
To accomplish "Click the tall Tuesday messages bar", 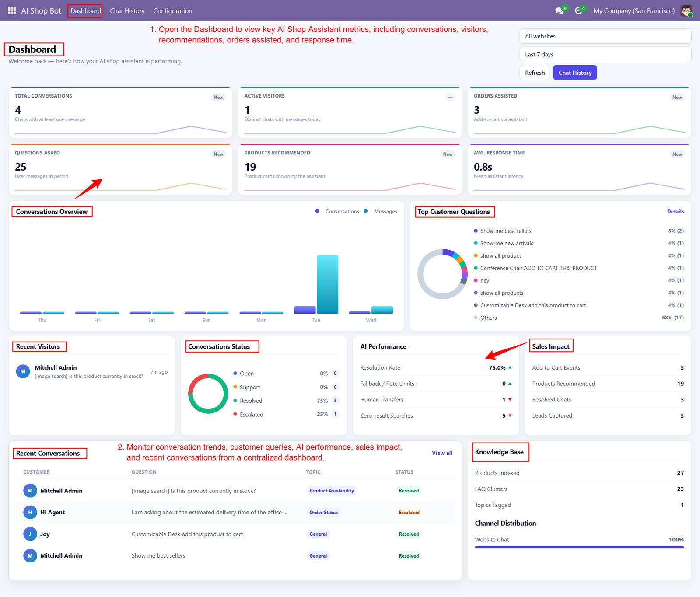I will coord(327,284).
